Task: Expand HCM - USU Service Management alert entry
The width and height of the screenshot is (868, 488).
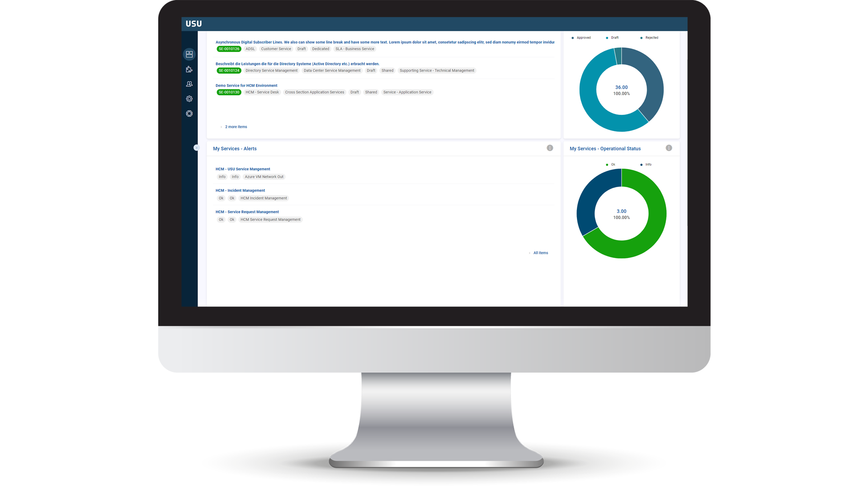Action: point(243,169)
